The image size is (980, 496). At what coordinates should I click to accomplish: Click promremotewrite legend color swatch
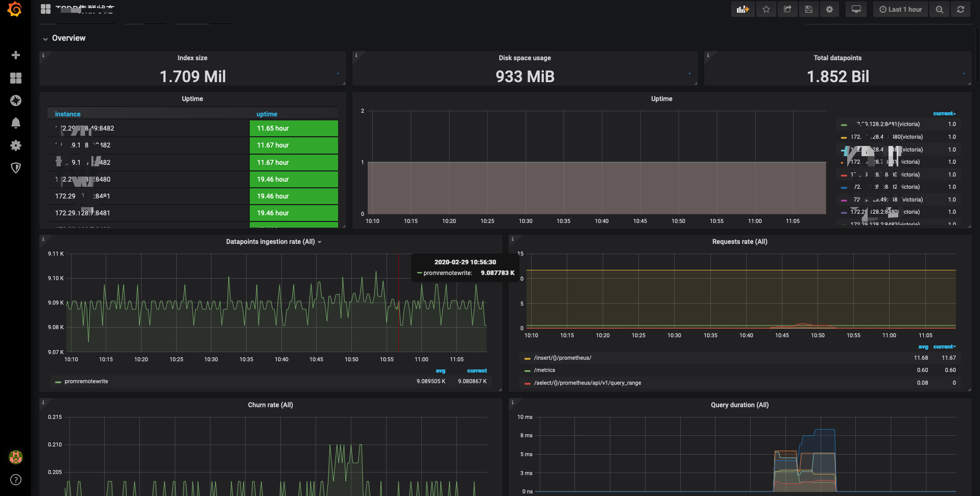[x=58, y=382]
